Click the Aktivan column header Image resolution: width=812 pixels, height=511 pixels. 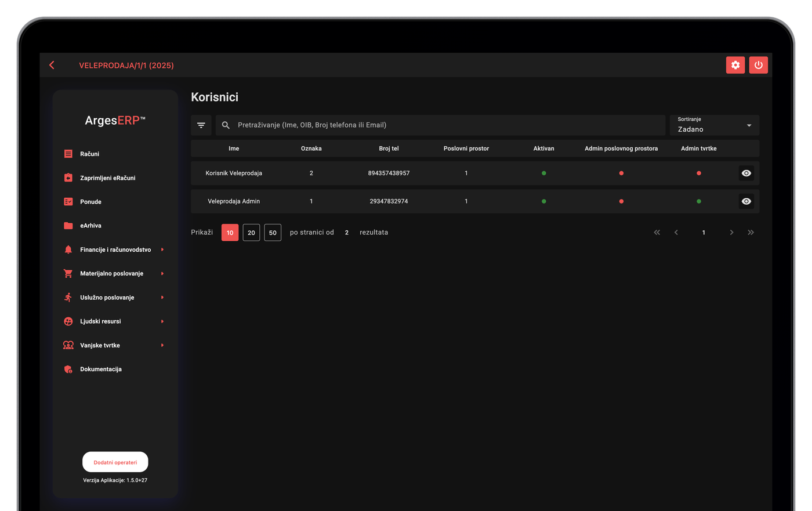coord(543,148)
